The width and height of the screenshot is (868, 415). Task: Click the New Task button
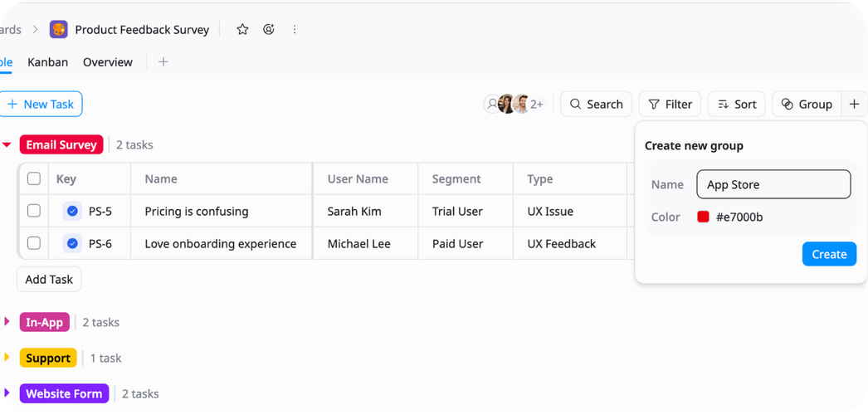(41, 104)
